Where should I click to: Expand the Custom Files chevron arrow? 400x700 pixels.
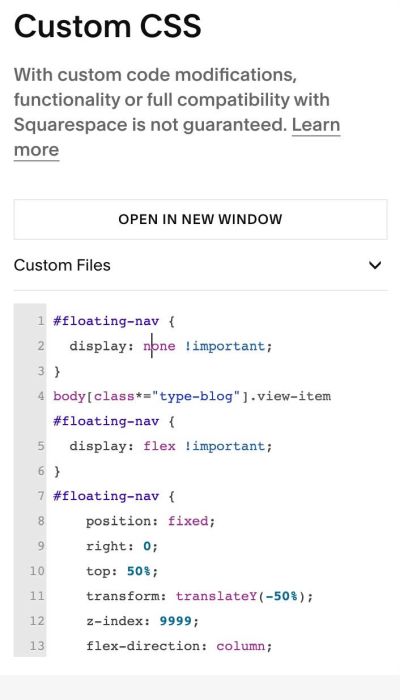[x=375, y=265]
